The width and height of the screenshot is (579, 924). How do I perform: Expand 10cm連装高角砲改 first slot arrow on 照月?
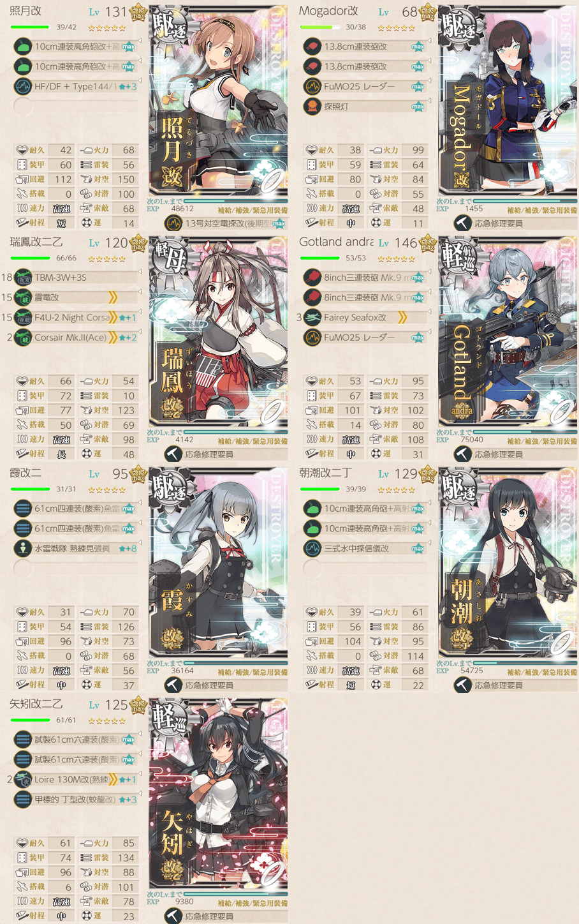coord(139,41)
